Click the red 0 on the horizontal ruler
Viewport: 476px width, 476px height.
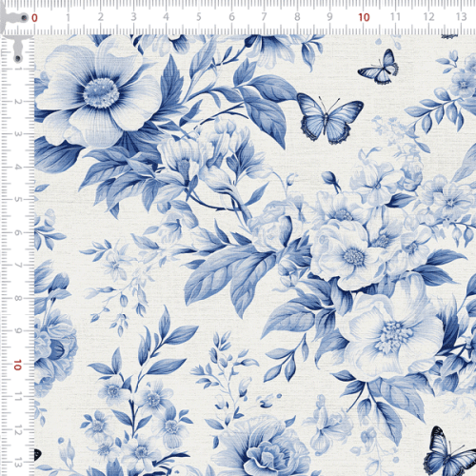[34, 18]
